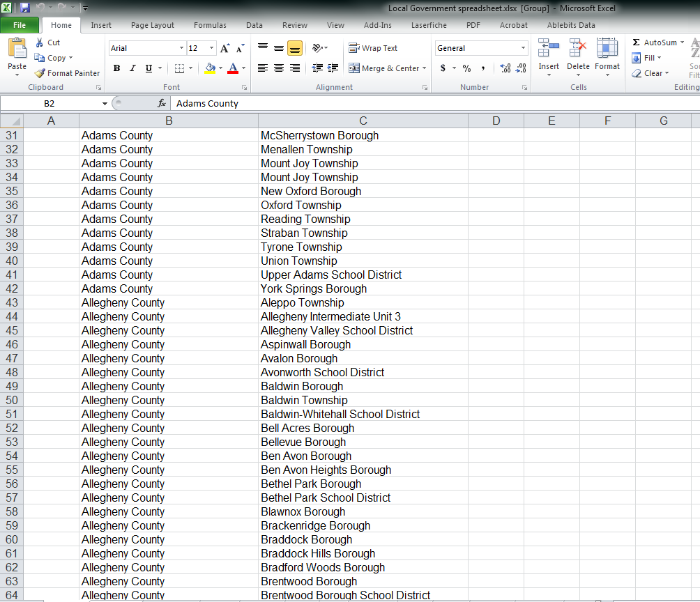
Task: Click the Insert Function fx icon
Action: pos(162,103)
